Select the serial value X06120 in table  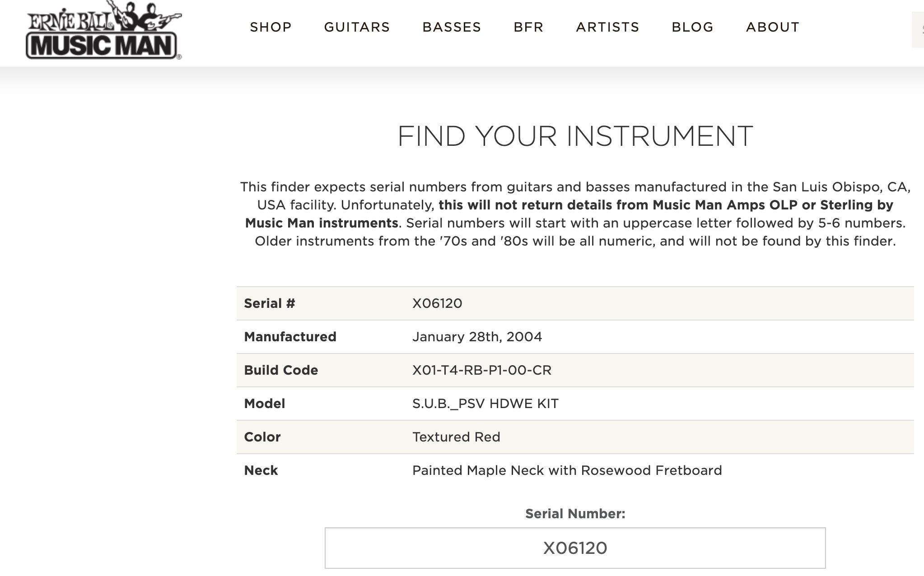[437, 303]
